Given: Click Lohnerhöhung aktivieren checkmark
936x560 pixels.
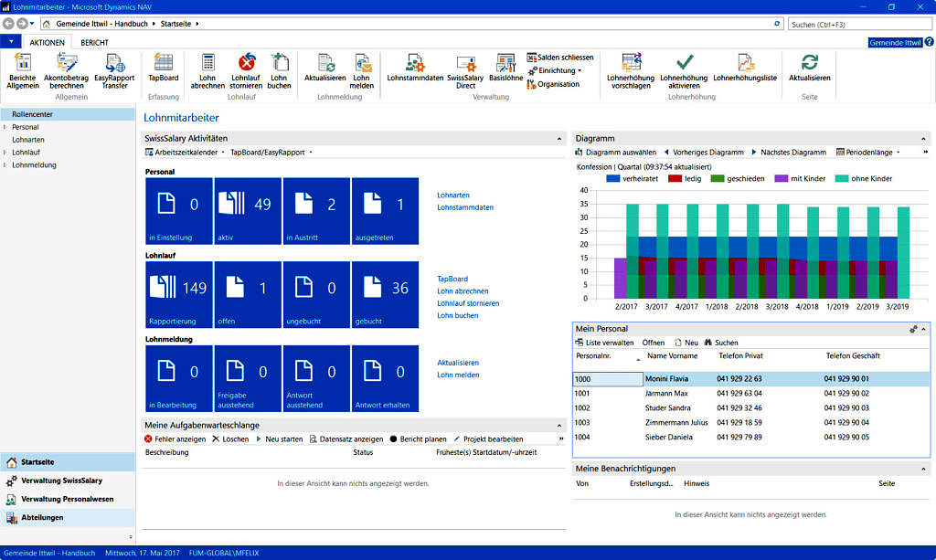Looking at the screenshot, I should pos(684,61).
